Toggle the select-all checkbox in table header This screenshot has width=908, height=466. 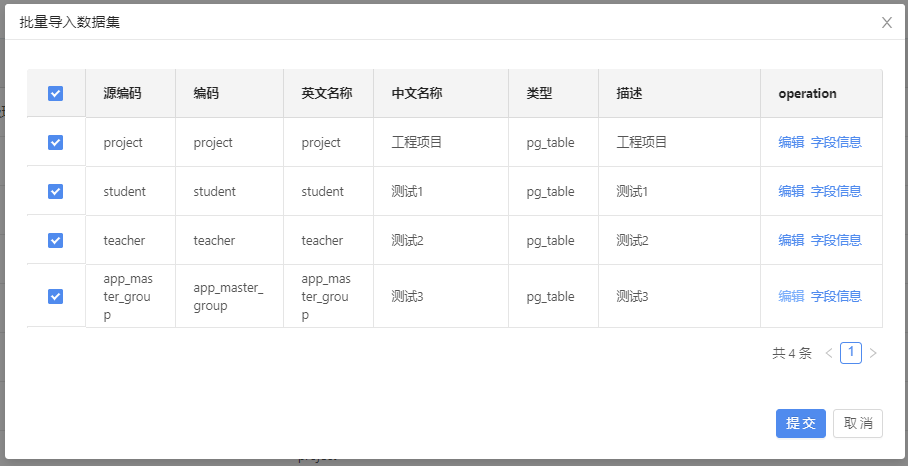[x=56, y=93]
